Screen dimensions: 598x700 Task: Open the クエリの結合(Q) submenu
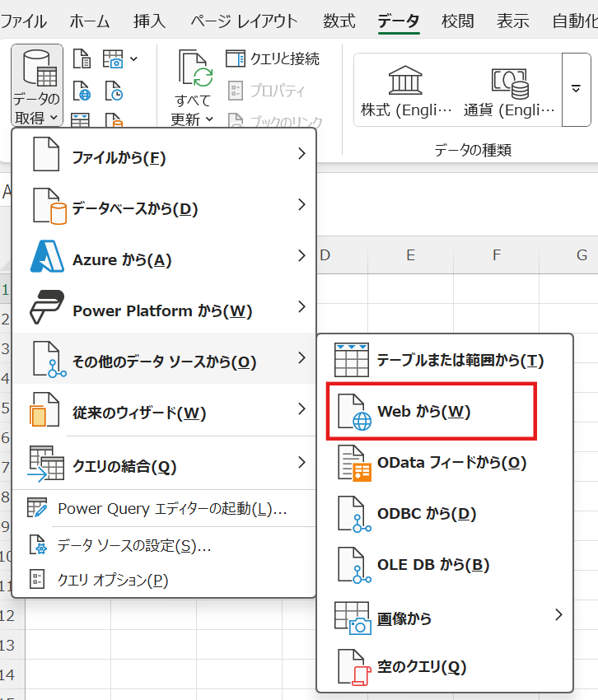tap(164, 463)
